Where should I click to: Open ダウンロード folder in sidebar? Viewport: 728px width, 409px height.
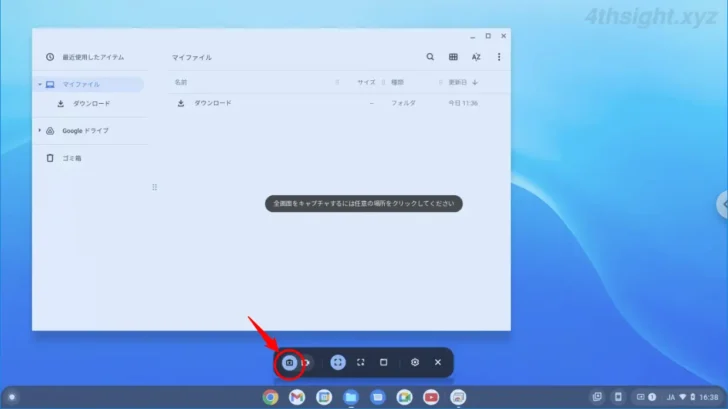(x=90, y=104)
